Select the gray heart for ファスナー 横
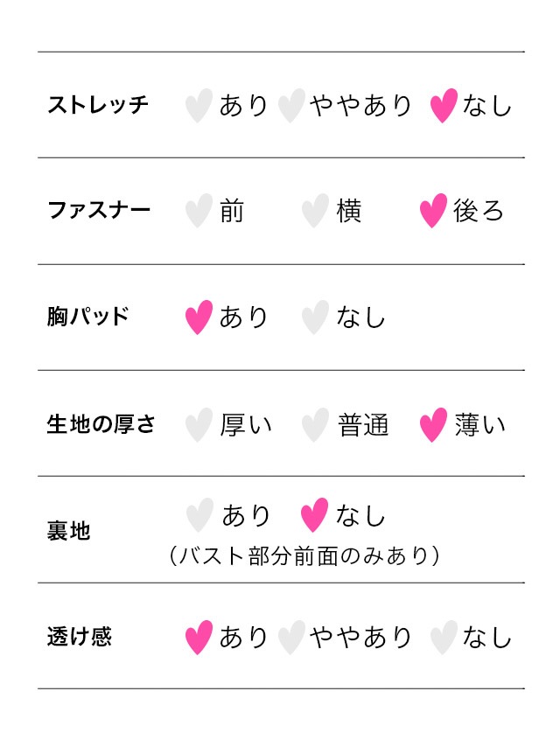560x747 pixels. coord(315,211)
